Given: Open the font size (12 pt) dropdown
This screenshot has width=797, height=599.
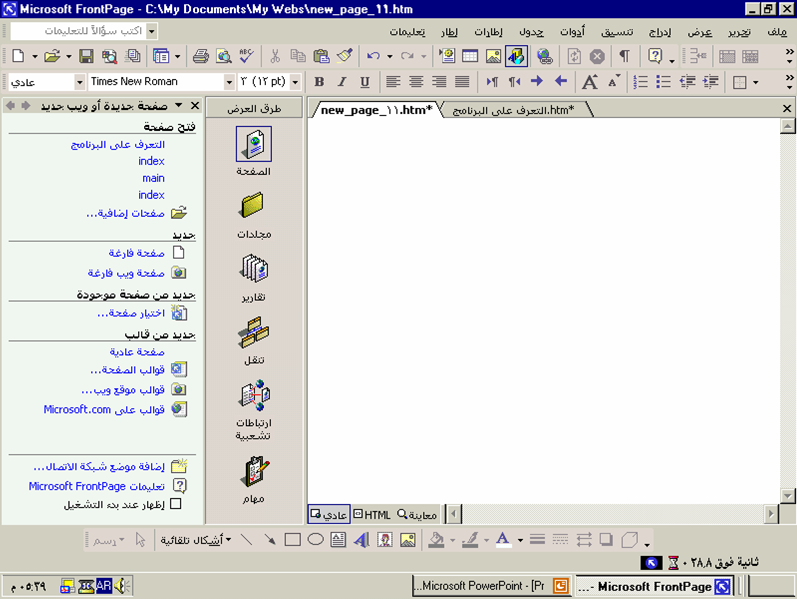Looking at the screenshot, I should (295, 82).
